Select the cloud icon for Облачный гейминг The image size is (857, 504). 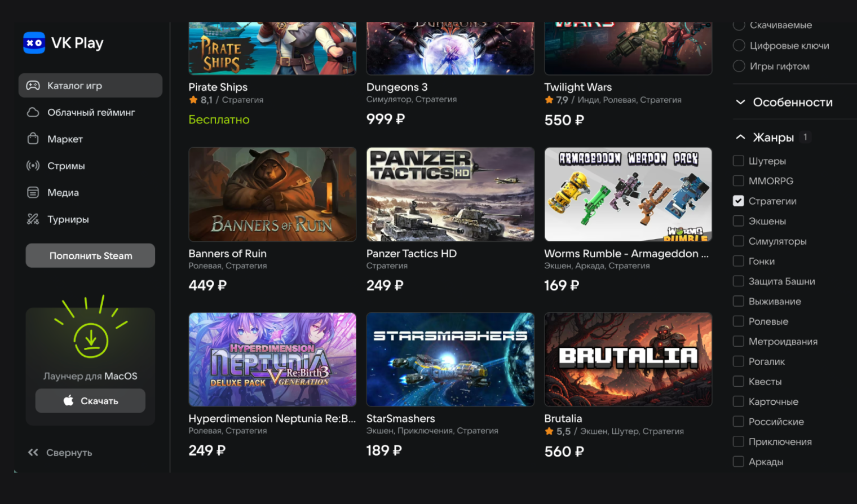click(33, 112)
